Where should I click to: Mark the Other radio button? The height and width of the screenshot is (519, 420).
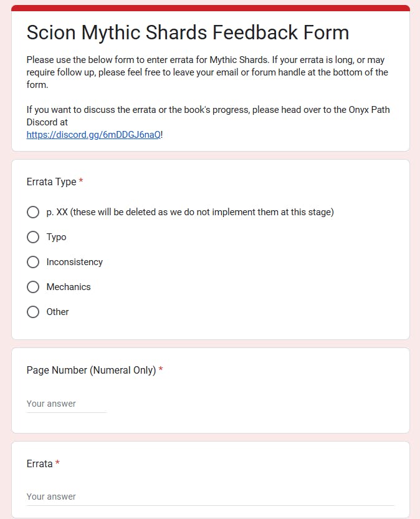click(x=33, y=312)
